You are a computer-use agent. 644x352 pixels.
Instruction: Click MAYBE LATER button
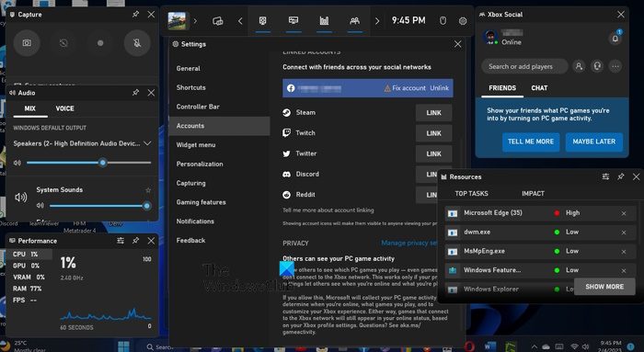[594, 142]
